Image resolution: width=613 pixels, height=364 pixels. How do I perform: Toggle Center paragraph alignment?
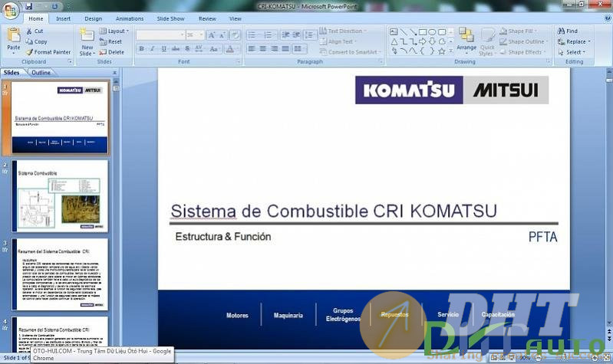[x=263, y=49]
